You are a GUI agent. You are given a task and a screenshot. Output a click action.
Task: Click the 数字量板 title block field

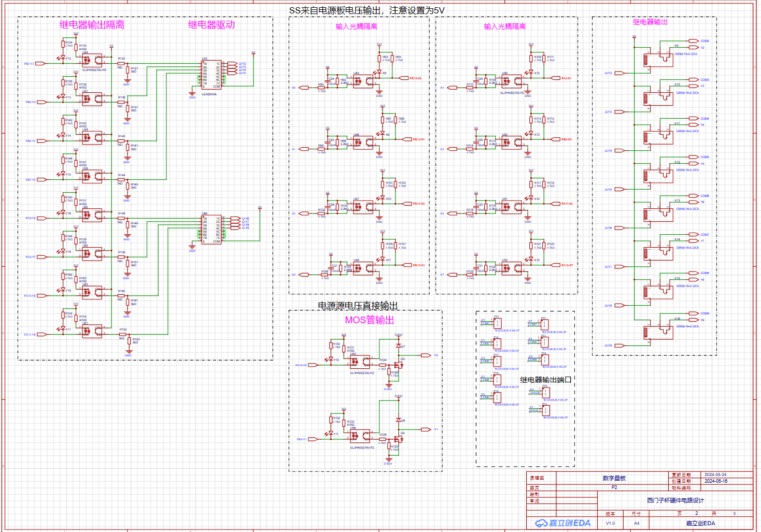pos(614,478)
